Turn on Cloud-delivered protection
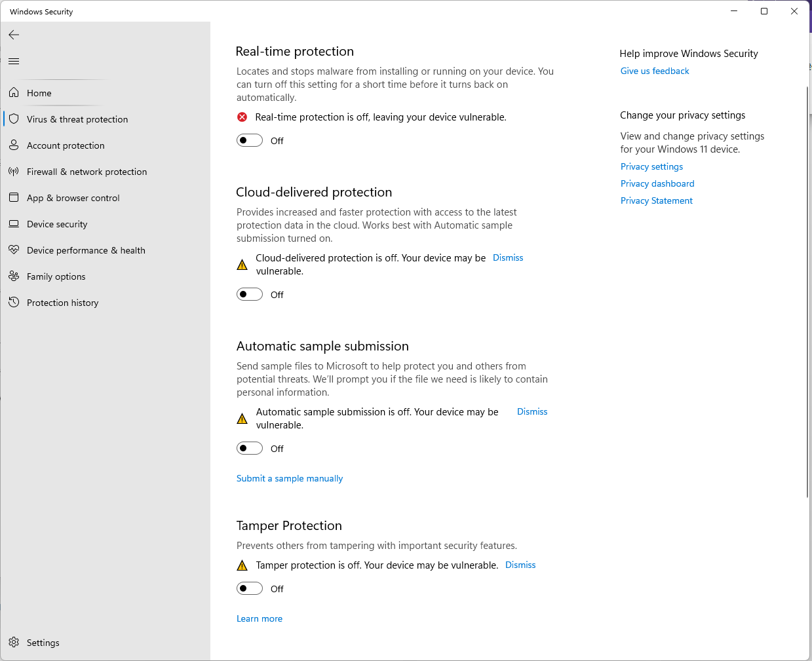Screen dimensions: 812x661 tap(249, 293)
